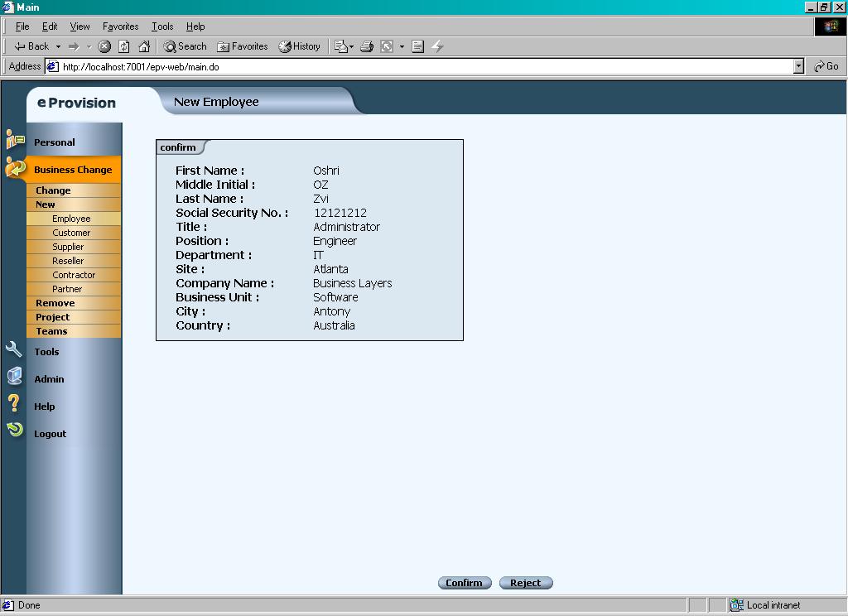Viewport: 848px width, 616px height.
Task: Open the Mail button dropdown
Action: [x=352, y=46]
